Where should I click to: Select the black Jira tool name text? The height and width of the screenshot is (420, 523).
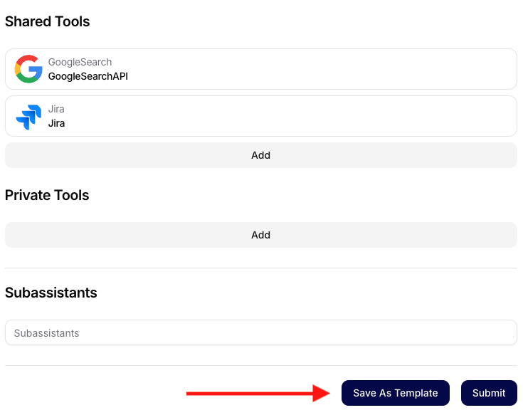56,123
